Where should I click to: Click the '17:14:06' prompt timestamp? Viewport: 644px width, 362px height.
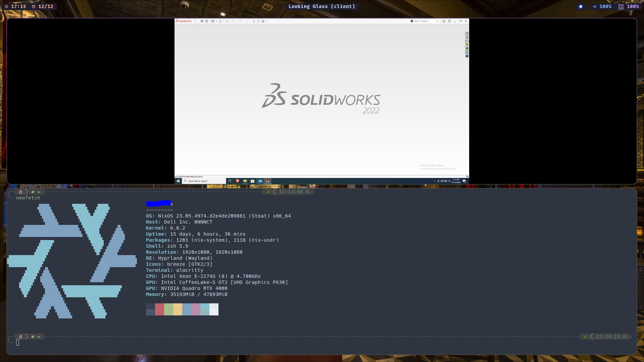pyautogui.click(x=291, y=192)
